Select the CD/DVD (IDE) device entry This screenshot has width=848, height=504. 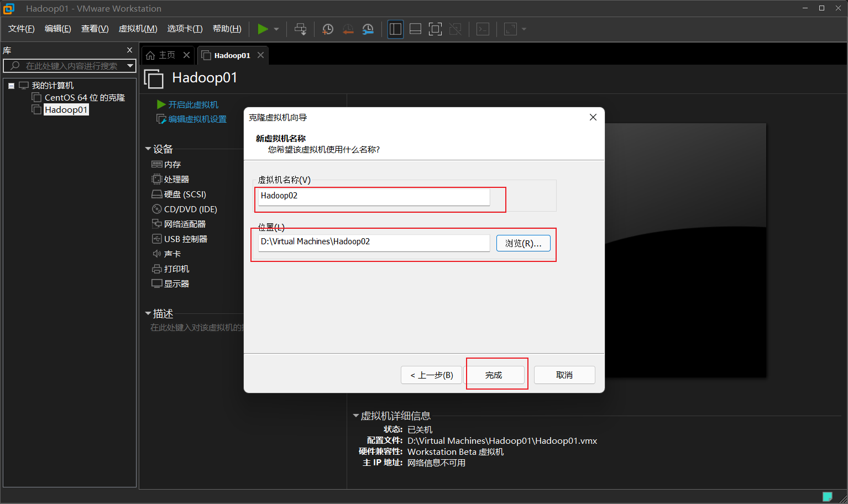click(x=185, y=209)
